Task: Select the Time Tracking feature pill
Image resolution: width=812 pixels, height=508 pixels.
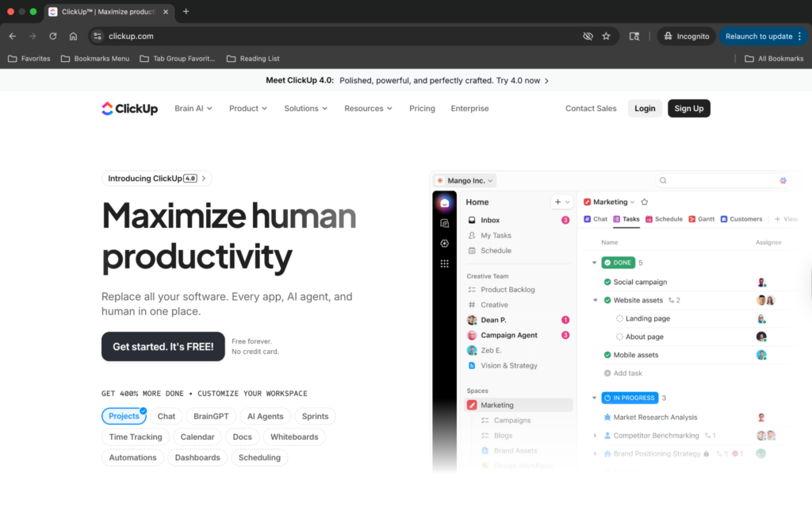Action: [x=135, y=437]
